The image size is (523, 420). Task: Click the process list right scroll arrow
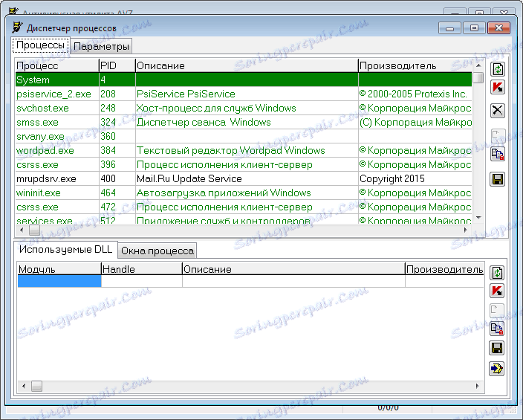click(x=466, y=230)
